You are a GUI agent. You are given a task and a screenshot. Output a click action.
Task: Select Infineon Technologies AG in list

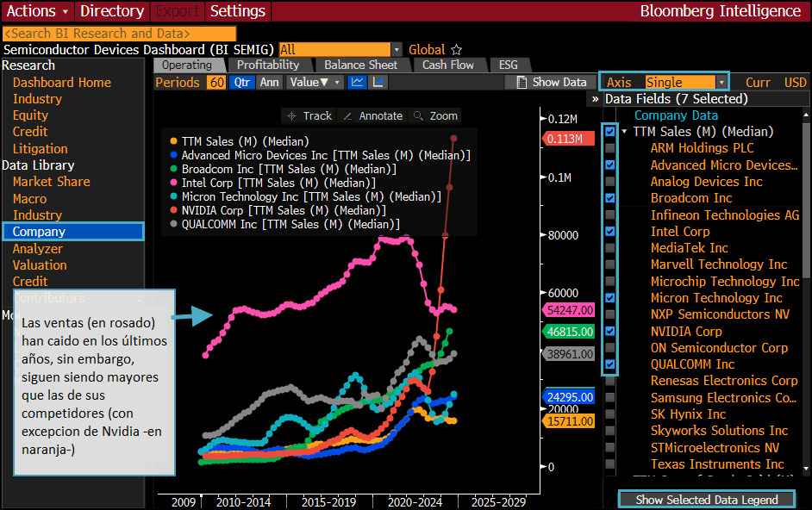pos(725,215)
